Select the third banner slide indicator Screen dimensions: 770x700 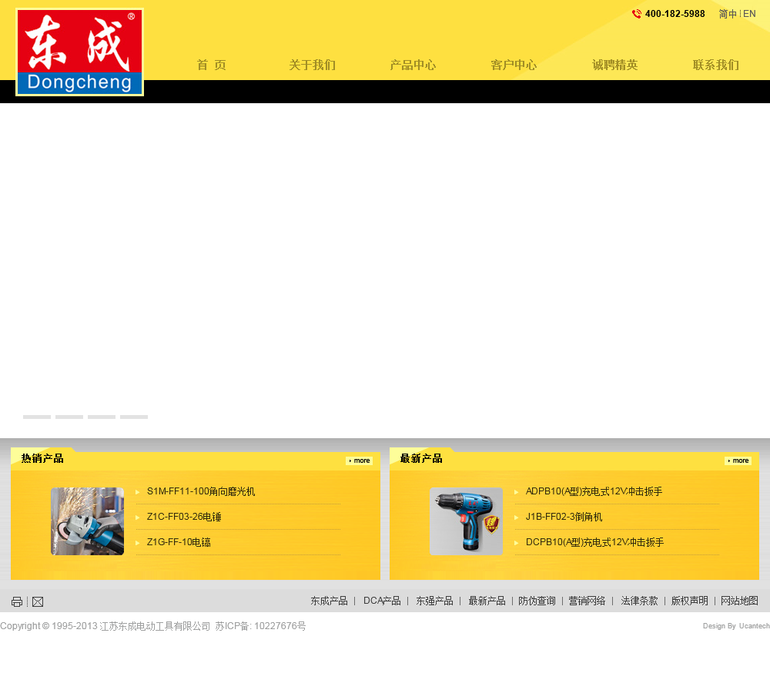[x=102, y=417]
